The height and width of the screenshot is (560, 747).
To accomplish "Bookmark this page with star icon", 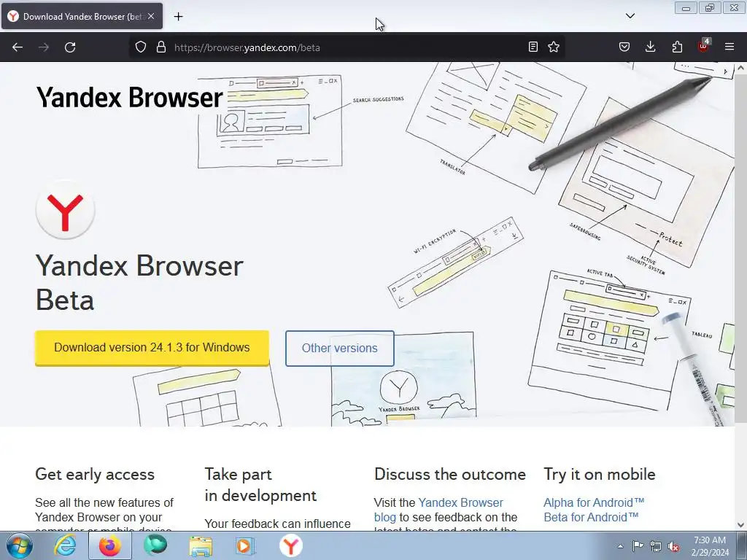I will (x=554, y=47).
